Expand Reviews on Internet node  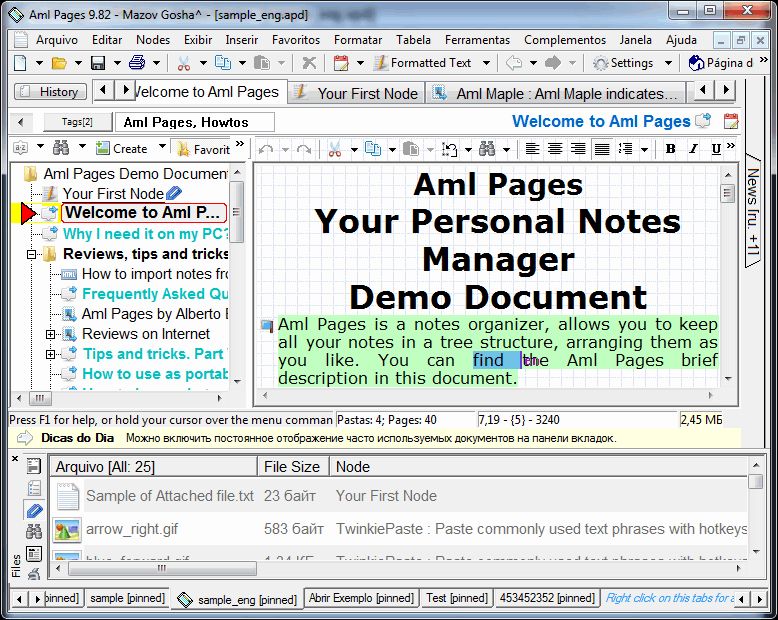[x=51, y=334]
